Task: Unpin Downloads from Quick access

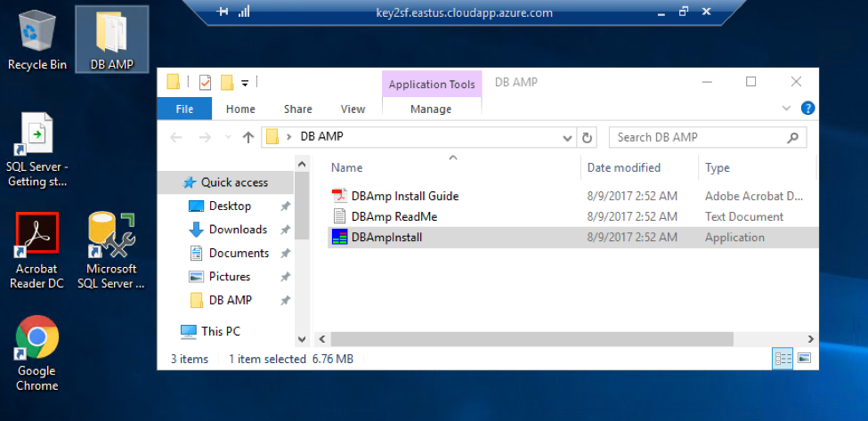Action: 285,230
